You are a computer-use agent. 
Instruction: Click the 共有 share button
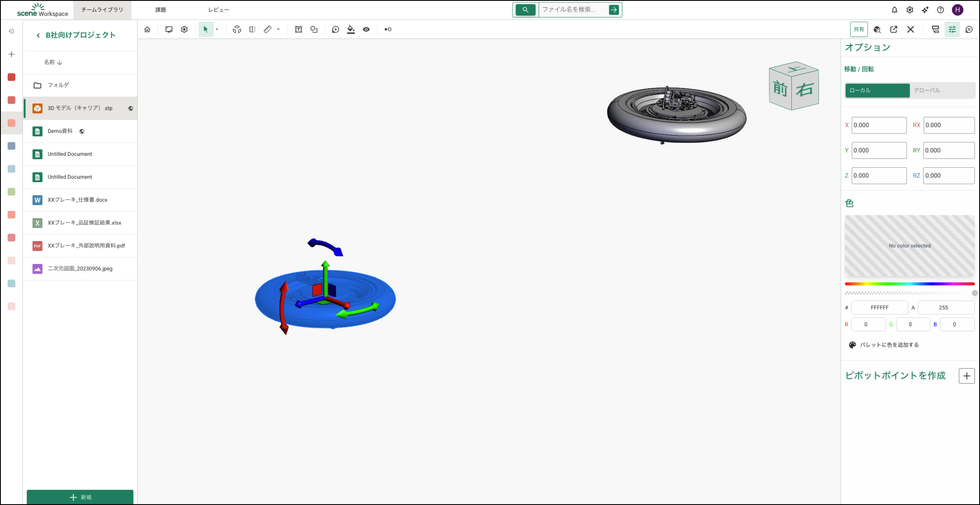858,29
